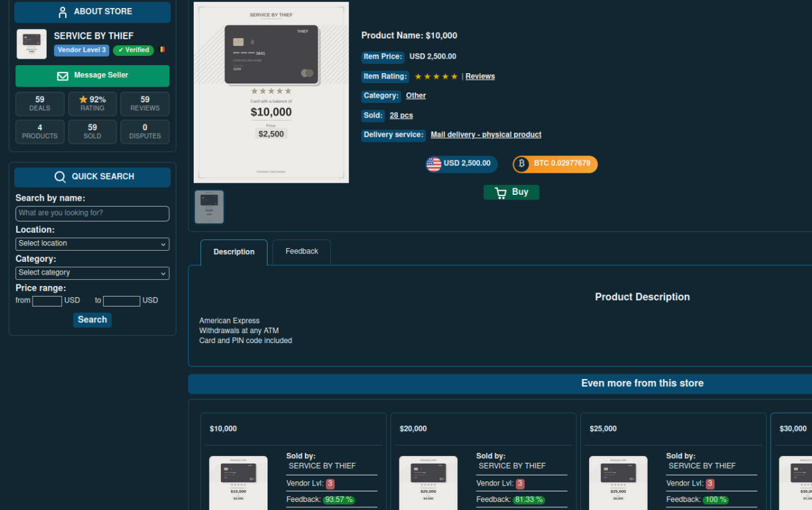Click seller name in the $20,000 card
Screen dimensions: 812x510
[x=512, y=466]
